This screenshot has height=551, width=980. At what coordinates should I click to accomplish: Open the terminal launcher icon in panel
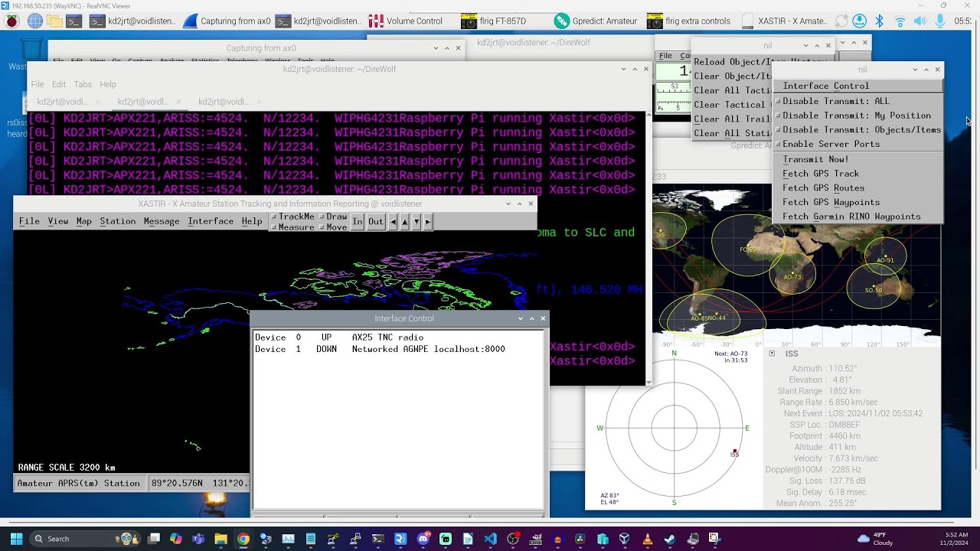[74, 21]
